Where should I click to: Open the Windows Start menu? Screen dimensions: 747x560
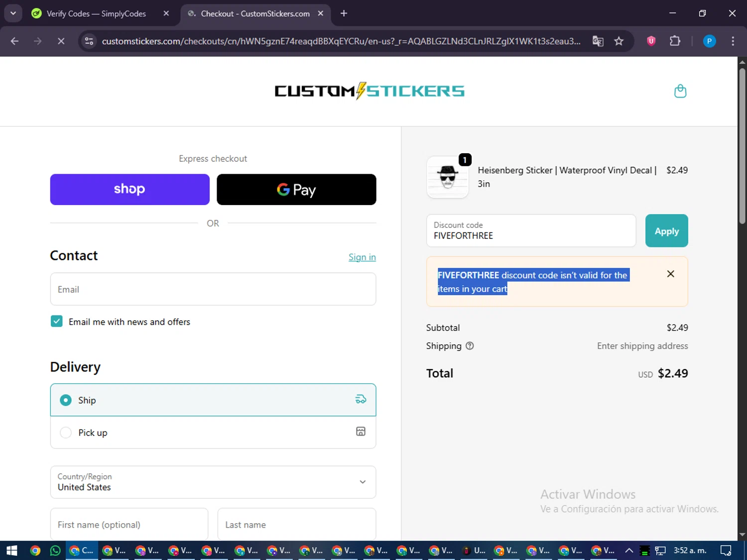point(11,551)
